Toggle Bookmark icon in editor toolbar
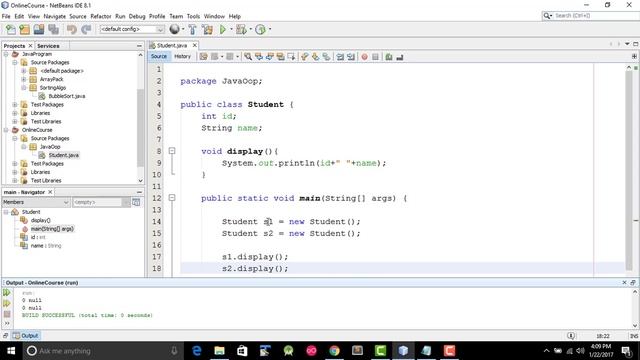Viewport: 640px width, 360px height. [326, 57]
